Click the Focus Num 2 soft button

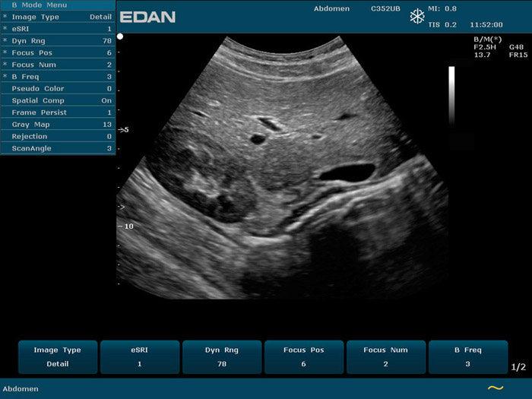pyautogui.click(x=386, y=357)
